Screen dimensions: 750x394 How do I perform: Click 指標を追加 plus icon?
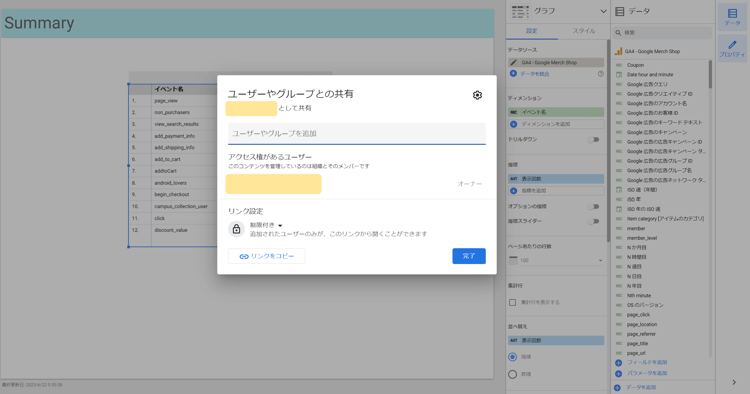pos(513,191)
